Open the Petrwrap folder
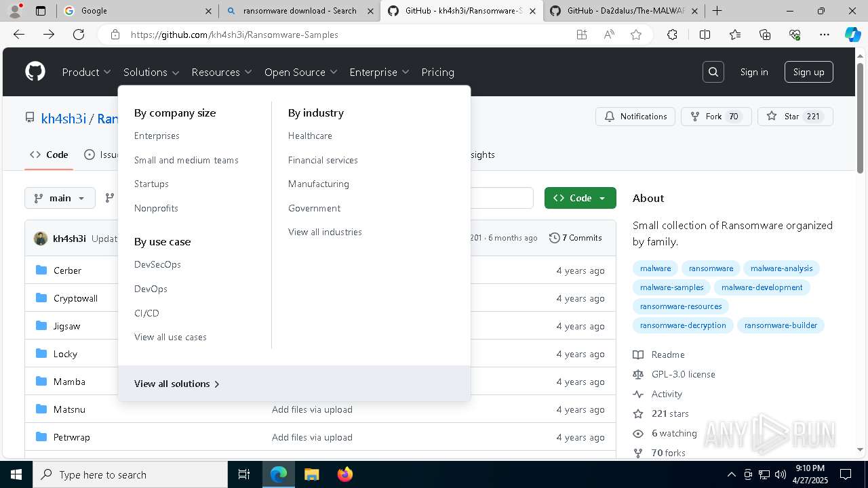Screen dimensions: 868x488 [71, 437]
